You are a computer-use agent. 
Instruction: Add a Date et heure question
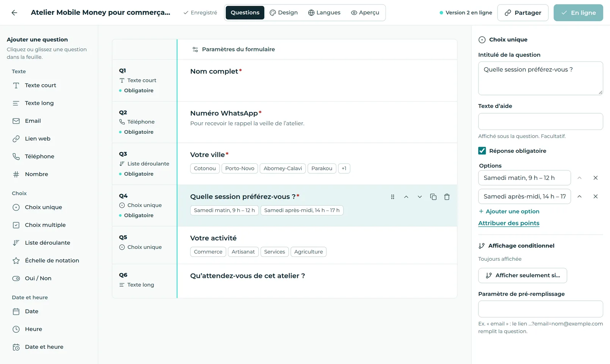click(49, 347)
